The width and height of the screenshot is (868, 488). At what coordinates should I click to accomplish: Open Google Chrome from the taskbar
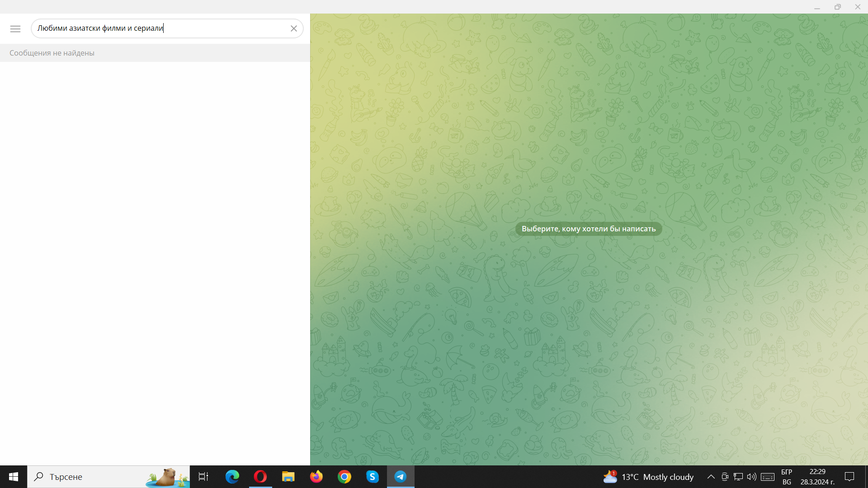(x=344, y=477)
